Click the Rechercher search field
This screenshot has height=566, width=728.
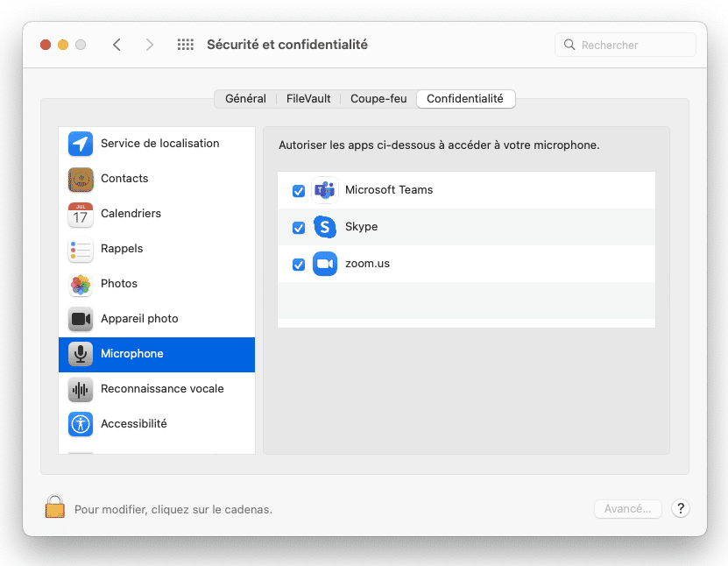pos(625,45)
